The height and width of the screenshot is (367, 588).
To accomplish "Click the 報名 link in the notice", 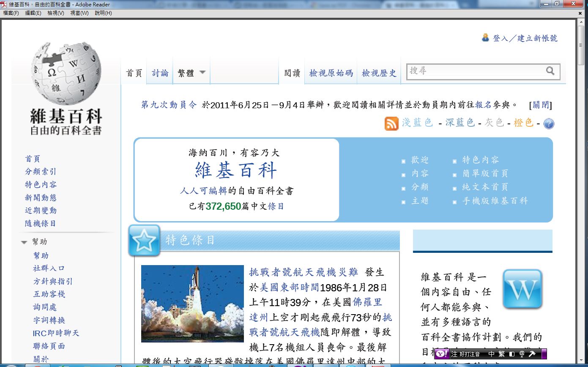I will coord(483,105).
